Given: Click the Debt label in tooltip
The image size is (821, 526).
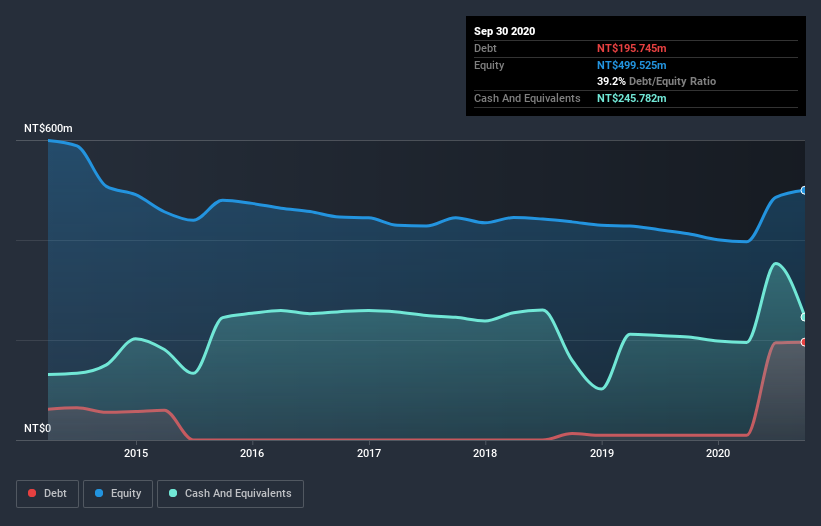Looking at the screenshot, I should tap(485, 48).
